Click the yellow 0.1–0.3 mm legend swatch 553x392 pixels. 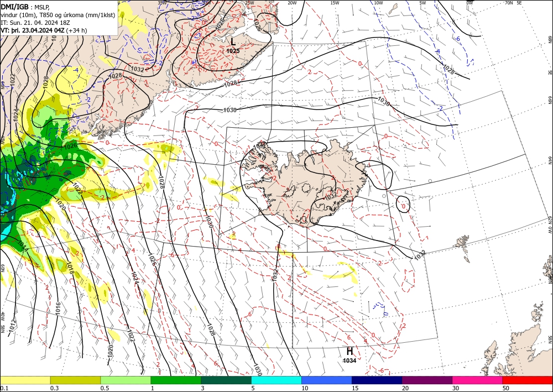(x=25, y=380)
